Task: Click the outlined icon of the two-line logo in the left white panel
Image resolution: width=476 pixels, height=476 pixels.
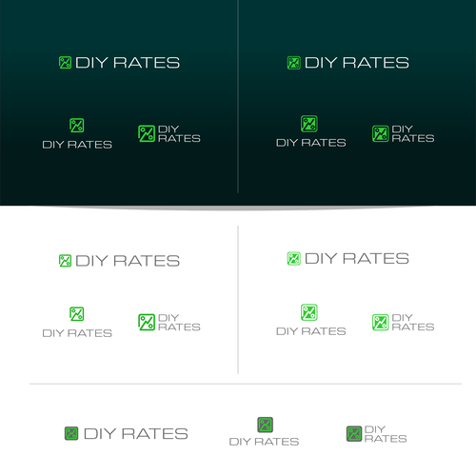Action: click(147, 322)
